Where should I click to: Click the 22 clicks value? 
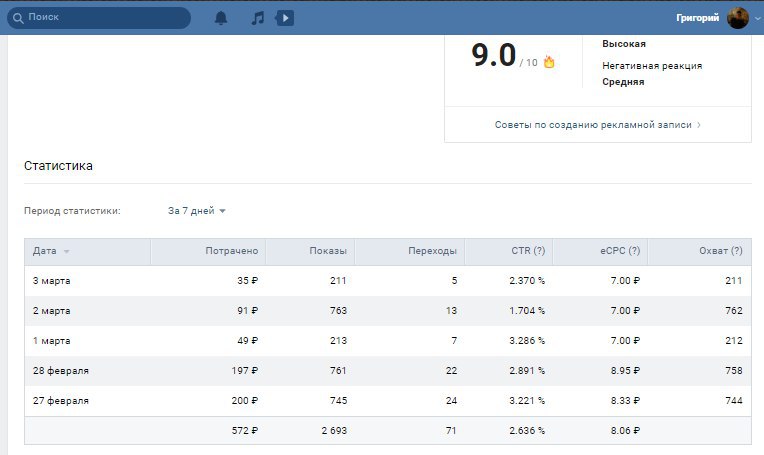point(451,371)
